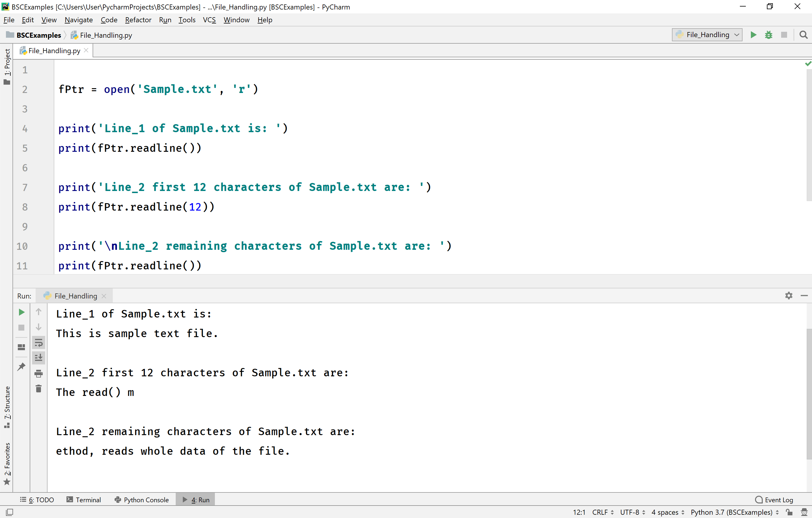Open Search Everywhere with the magnifier icon
This screenshot has height=518, width=812.
804,35
